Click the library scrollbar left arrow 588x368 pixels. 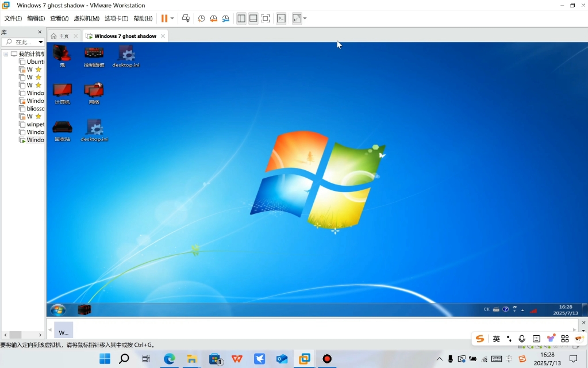[x=5, y=335]
